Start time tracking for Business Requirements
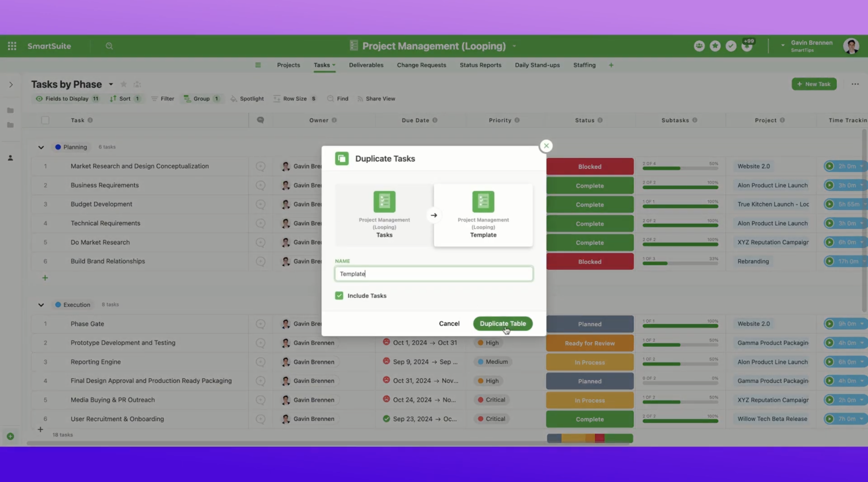Image resolution: width=868 pixels, height=482 pixels. [829, 185]
